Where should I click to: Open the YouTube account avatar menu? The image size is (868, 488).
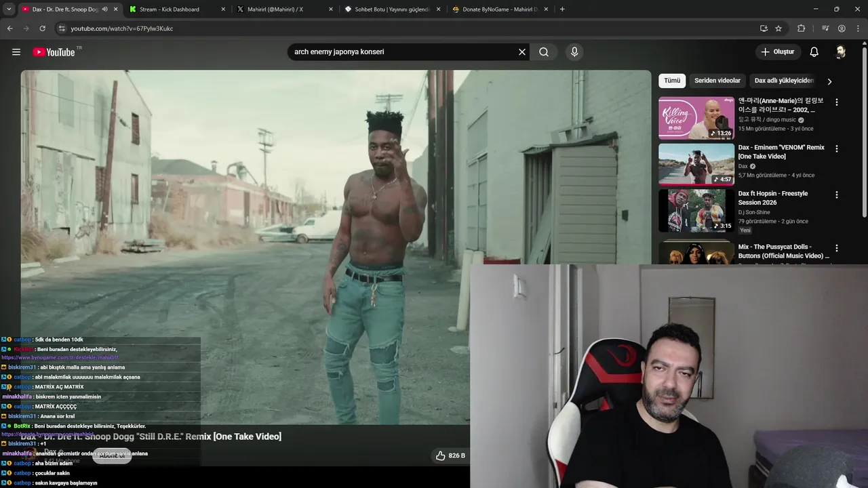point(841,52)
